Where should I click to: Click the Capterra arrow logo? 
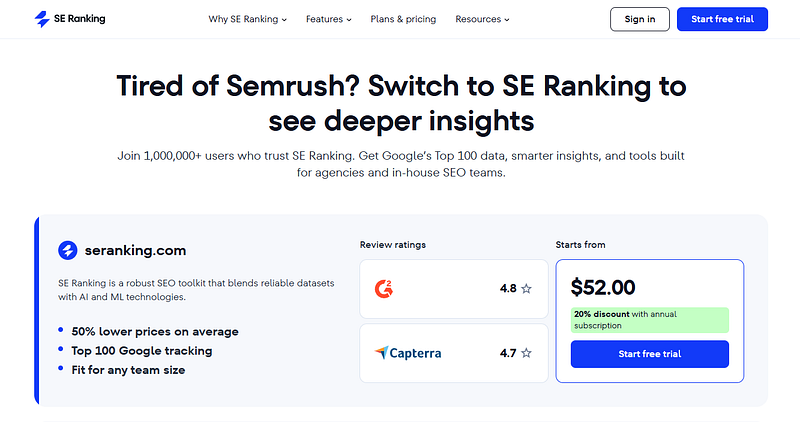tap(381, 353)
